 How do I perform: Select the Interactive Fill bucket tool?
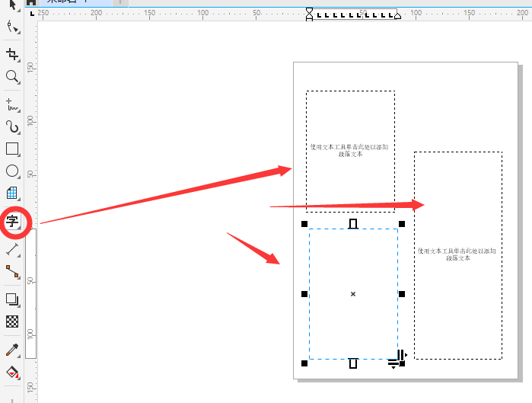click(12, 373)
